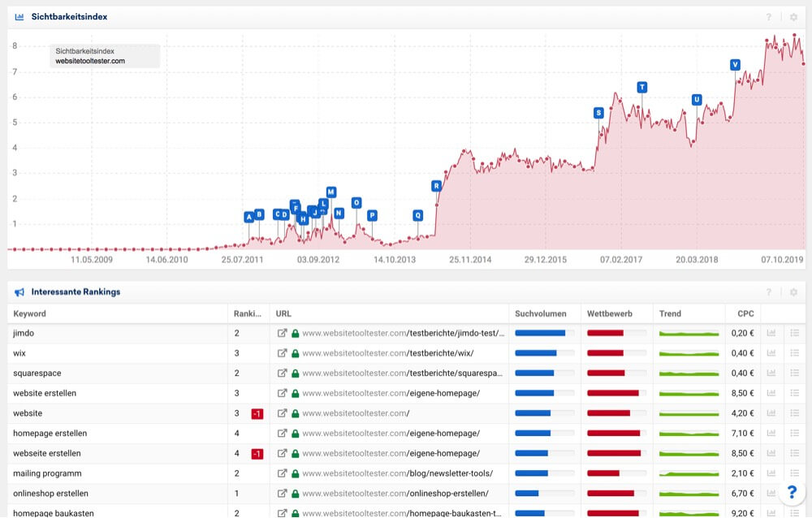Click the Wettbewerb bar for wix
Image resolution: width=812 pixels, height=518 pixels.
pyautogui.click(x=616, y=353)
